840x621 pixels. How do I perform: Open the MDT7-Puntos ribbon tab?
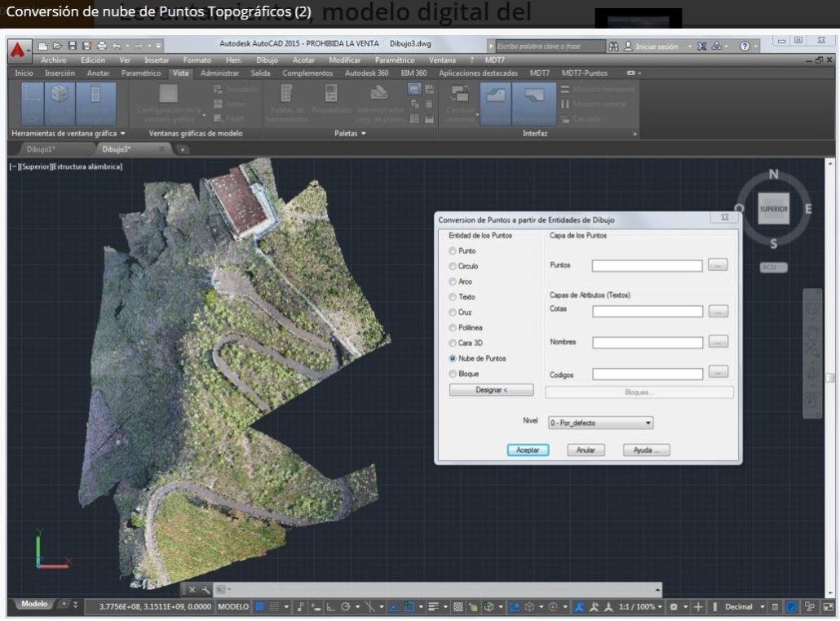[584, 73]
